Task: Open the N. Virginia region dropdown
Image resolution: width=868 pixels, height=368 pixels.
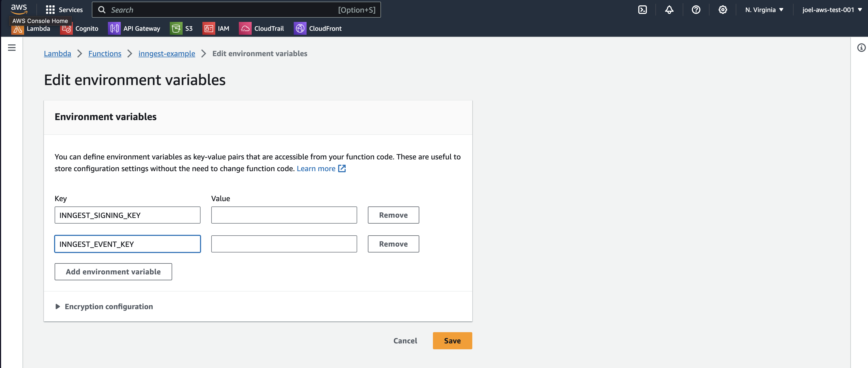Action: (764, 10)
